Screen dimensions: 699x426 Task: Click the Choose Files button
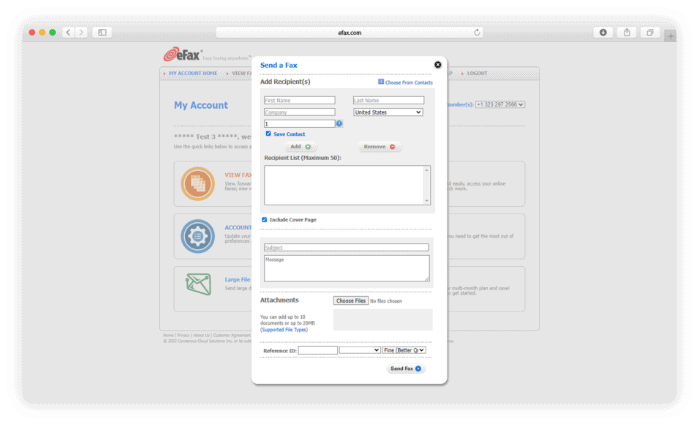(x=351, y=301)
